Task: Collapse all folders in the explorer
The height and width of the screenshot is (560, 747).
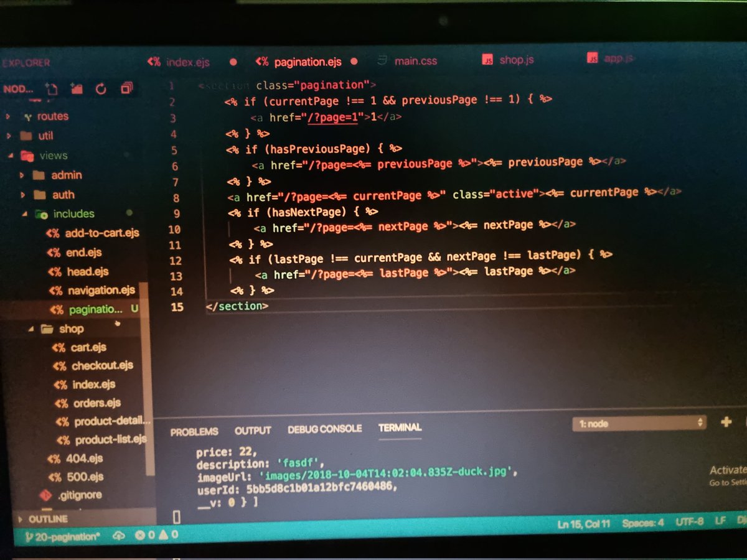Action: point(128,88)
